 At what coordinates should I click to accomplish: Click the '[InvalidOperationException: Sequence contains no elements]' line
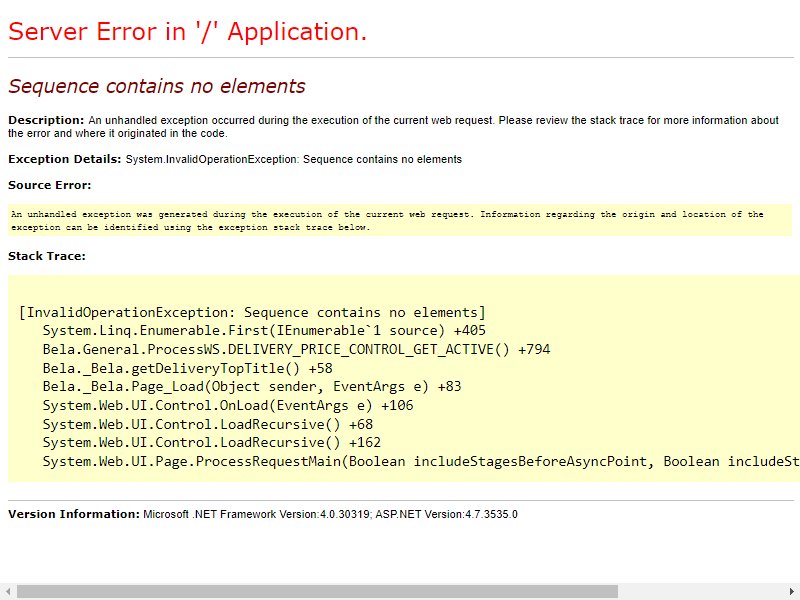252,312
